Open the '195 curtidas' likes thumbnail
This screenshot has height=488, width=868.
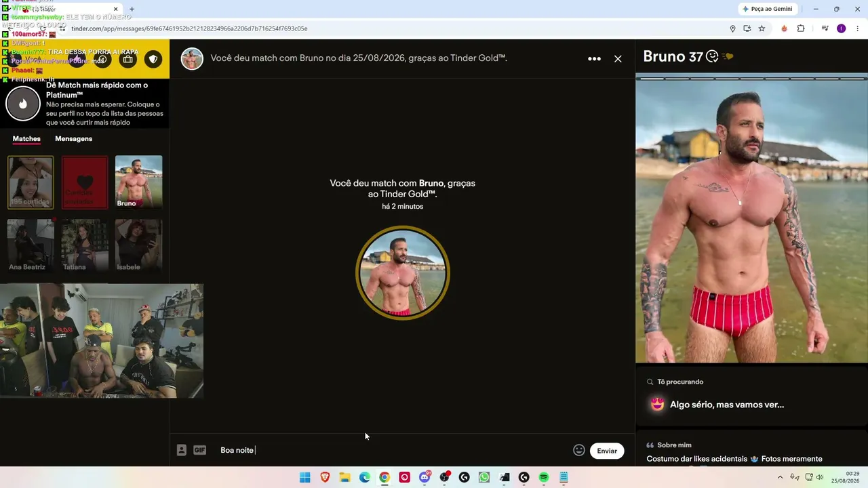pyautogui.click(x=31, y=182)
